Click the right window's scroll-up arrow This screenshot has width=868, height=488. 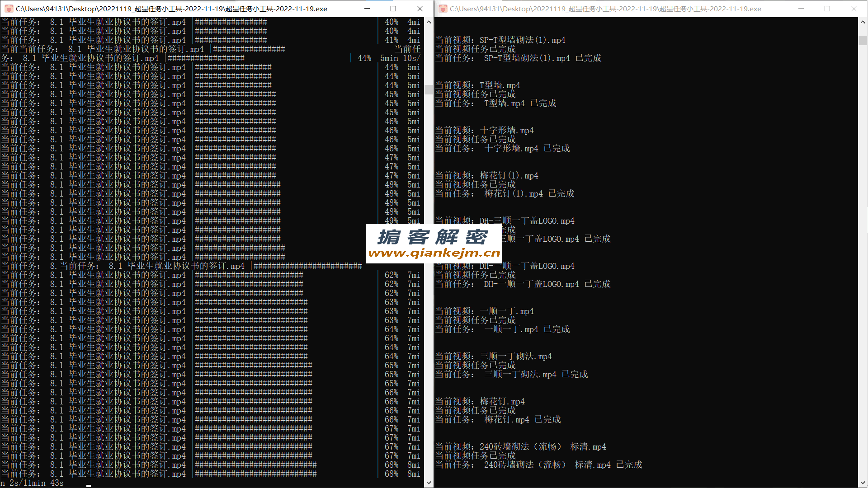pyautogui.click(x=863, y=22)
